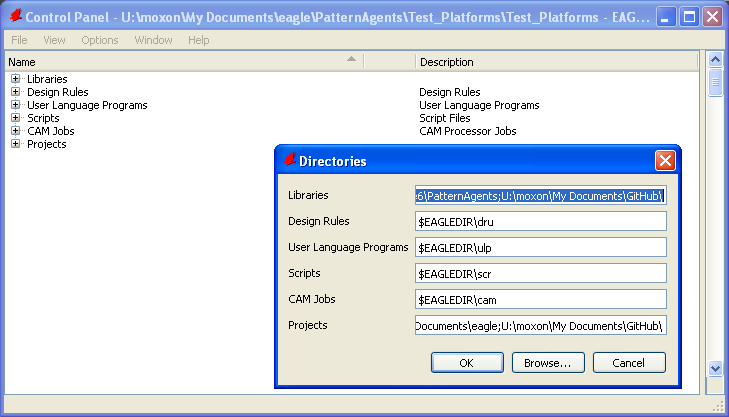The height and width of the screenshot is (417, 729).
Task: Close the Directories dialog with X
Action: coord(665,161)
